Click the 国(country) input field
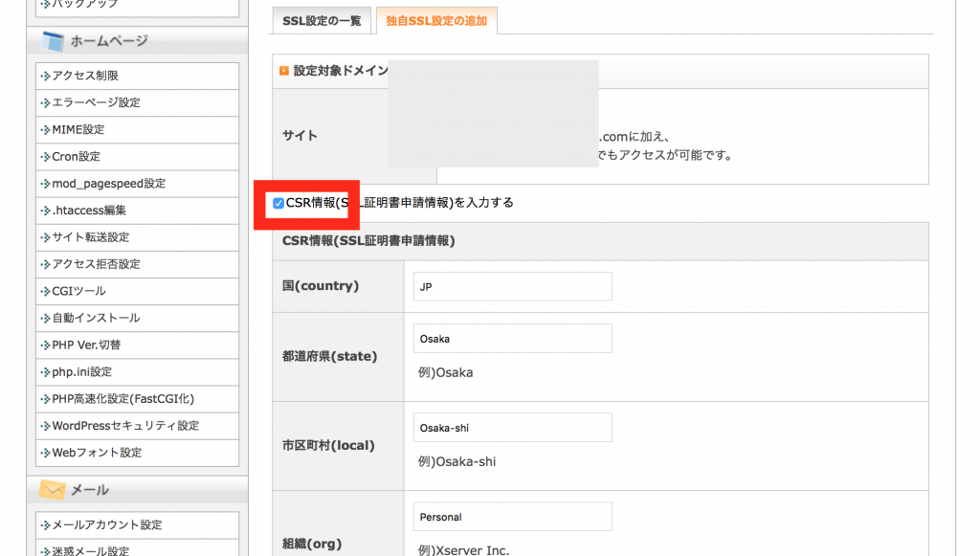Image resolution: width=980 pixels, height=556 pixels. point(513,286)
